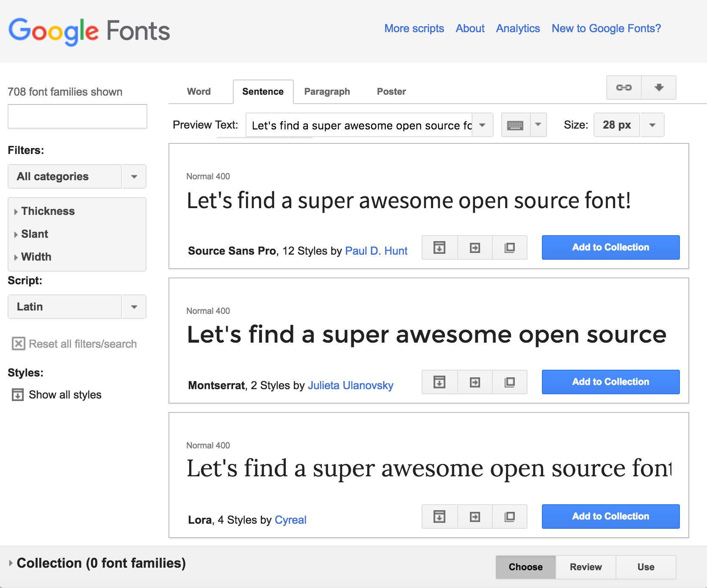Image resolution: width=707 pixels, height=588 pixels.
Task: Open designer Paul D. Hunt link
Action: (376, 251)
